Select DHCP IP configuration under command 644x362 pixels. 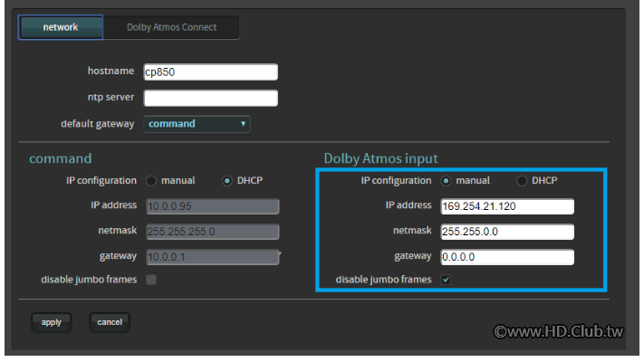pos(227,181)
